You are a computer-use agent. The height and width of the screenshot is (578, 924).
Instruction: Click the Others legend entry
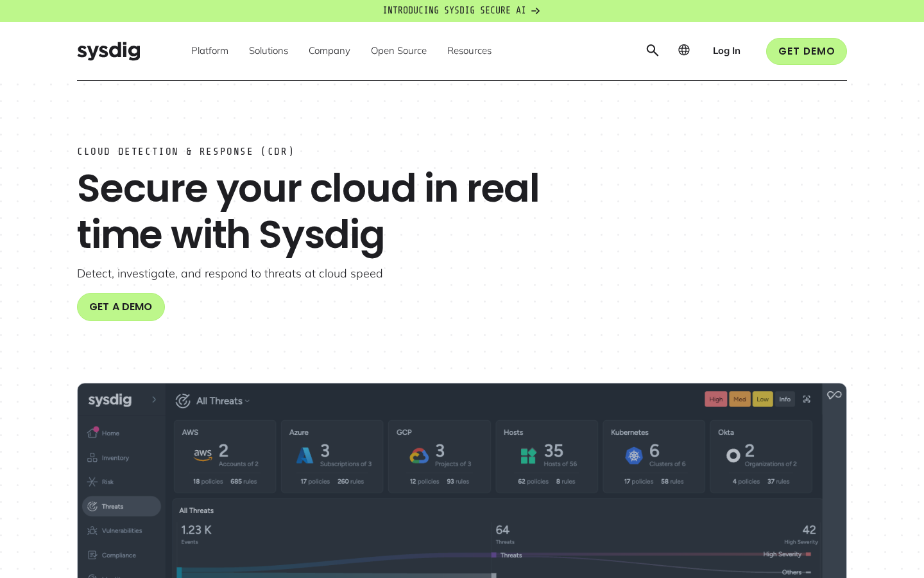796,572
